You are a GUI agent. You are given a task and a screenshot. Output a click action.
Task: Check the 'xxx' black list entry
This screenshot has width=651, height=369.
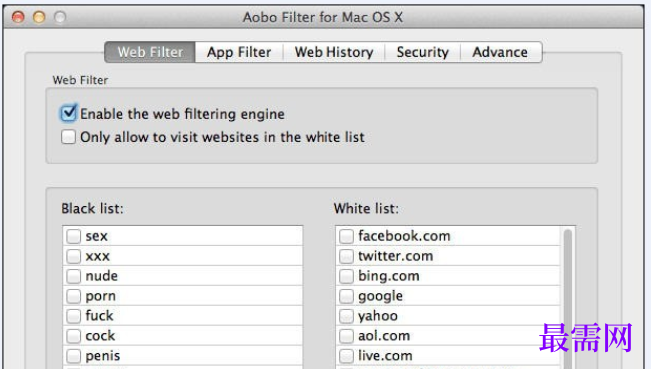pyautogui.click(x=73, y=256)
